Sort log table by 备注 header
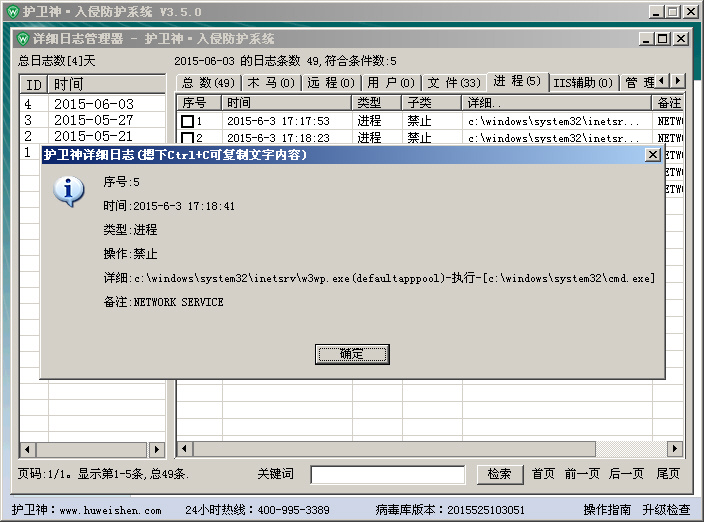Viewport: 704px width, 522px height. (x=668, y=103)
